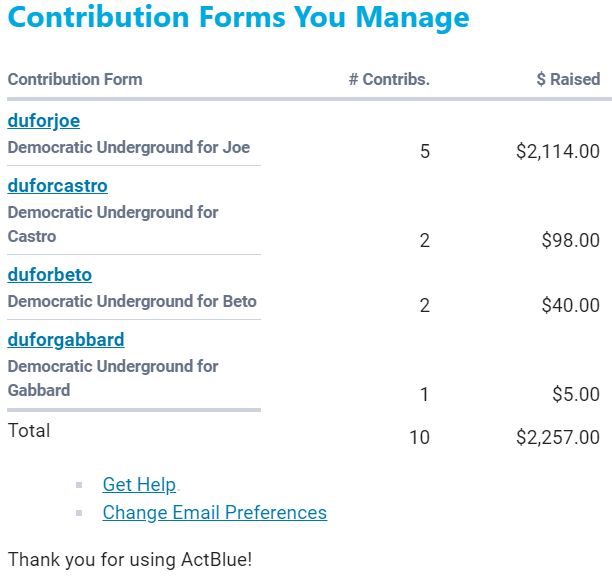
Task: Click the $40.00 raised amount
Action: (570, 306)
